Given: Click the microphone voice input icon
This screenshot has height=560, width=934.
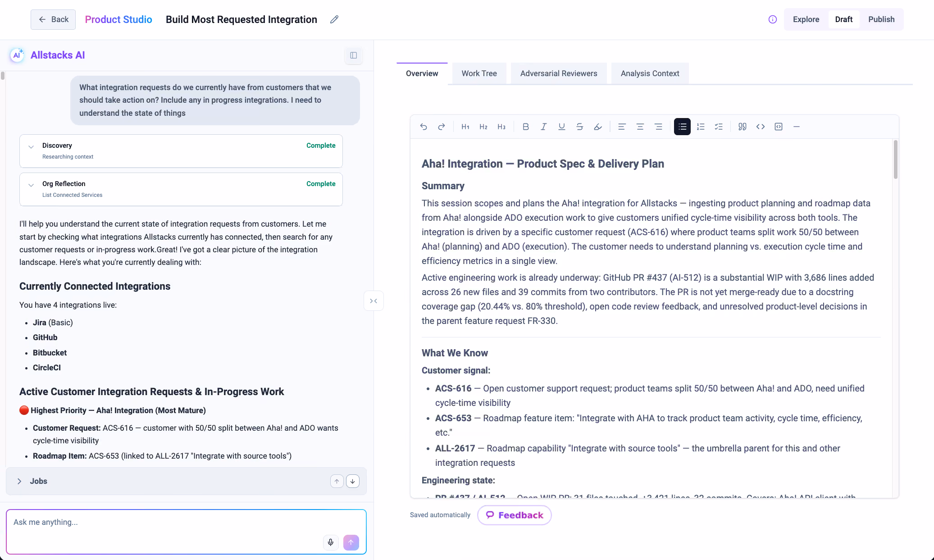Looking at the screenshot, I should 331,542.
